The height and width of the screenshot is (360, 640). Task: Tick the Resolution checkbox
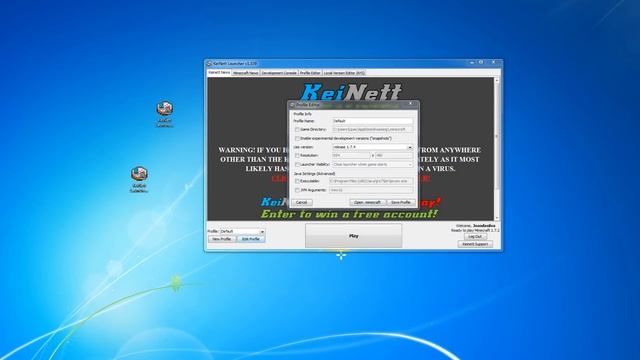coord(297,156)
